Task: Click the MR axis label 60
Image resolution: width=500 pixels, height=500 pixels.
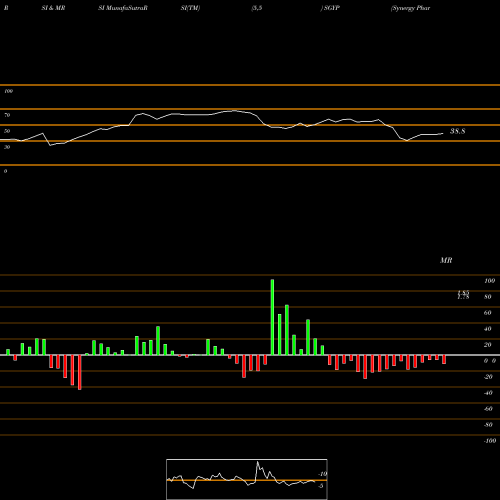Action: coord(488,313)
